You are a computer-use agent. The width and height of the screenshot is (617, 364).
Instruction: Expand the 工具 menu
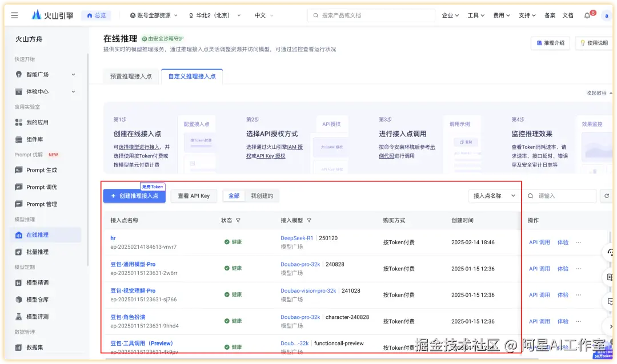[x=476, y=15]
